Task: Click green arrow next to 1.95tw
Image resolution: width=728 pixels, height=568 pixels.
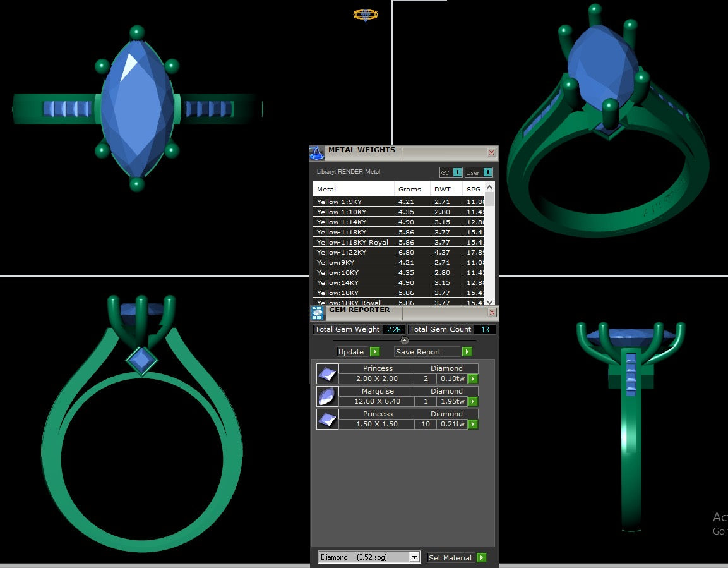Action: (473, 401)
